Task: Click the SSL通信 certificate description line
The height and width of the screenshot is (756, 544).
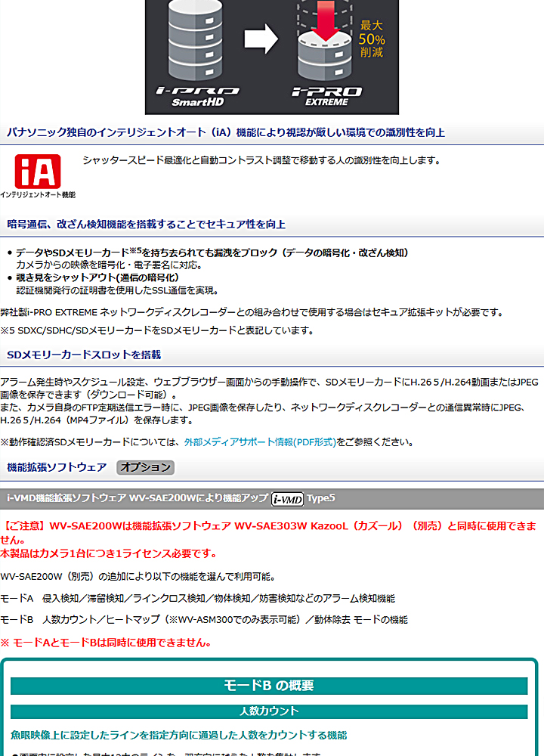Action: coord(118,290)
